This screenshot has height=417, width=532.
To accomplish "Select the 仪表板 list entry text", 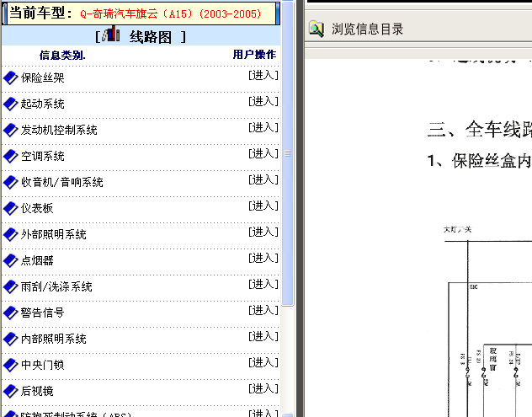I will pyautogui.click(x=37, y=209).
